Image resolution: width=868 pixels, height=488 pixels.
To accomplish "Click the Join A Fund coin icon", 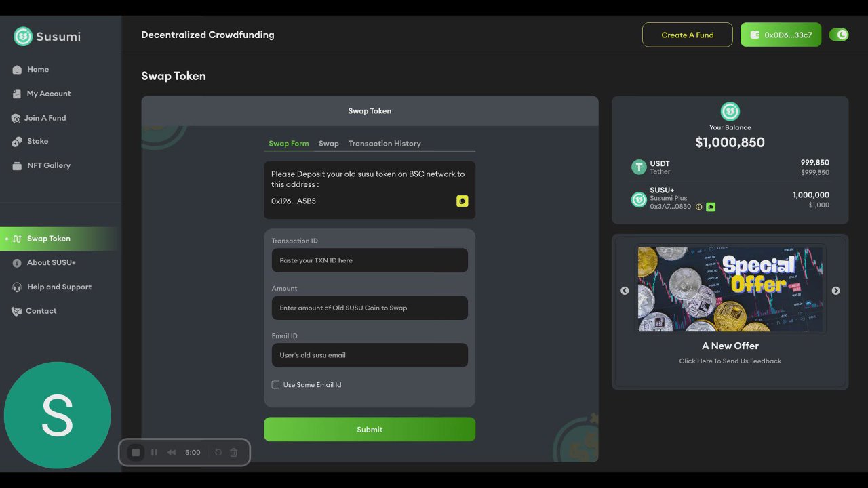I will coord(16,119).
